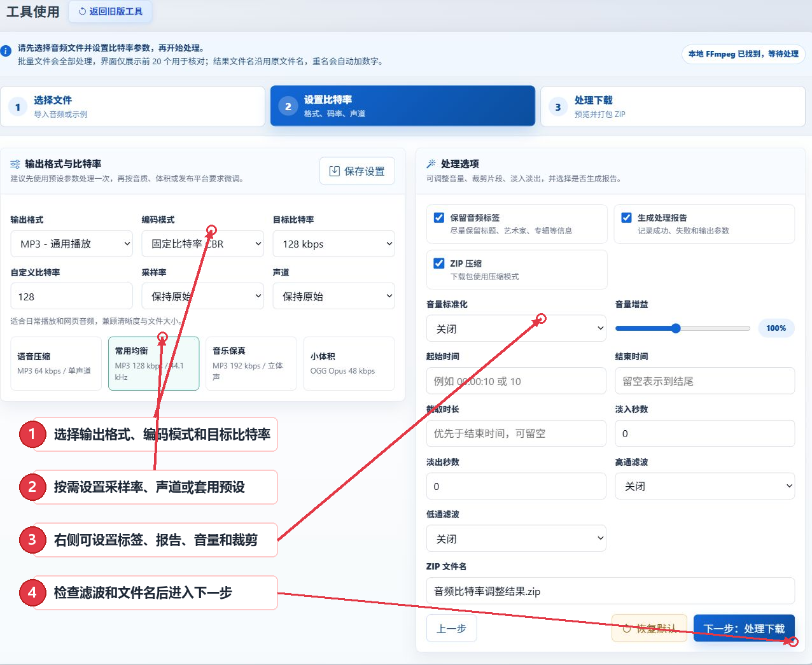Toggle 保留音频标签 checkbox
812x665 pixels.
pyautogui.click(x=439, y=218)
